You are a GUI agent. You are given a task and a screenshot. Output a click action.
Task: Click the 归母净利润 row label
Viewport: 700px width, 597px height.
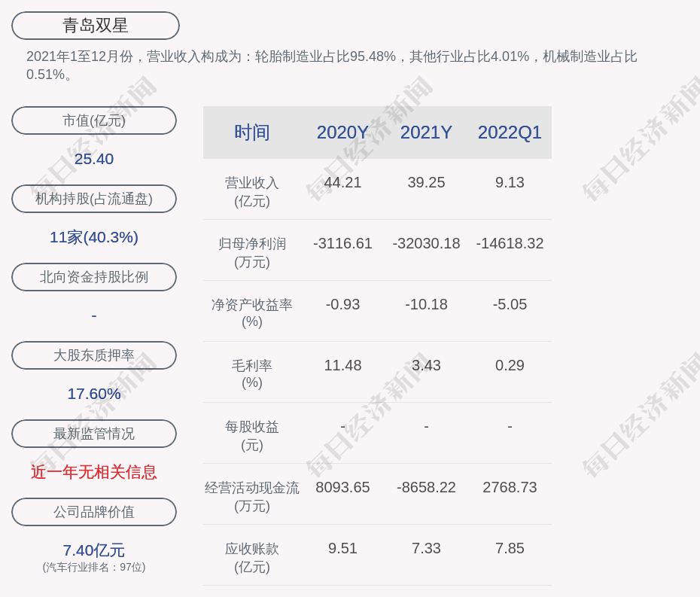coord(252,252)
